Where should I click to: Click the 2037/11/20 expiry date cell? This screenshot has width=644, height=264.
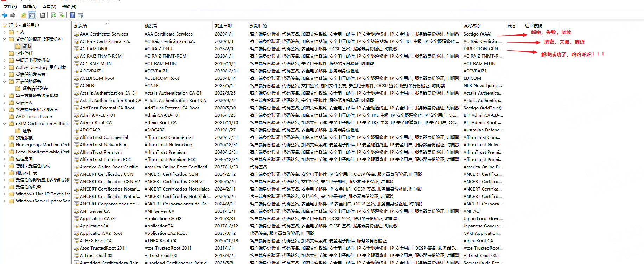click(227, 167)
